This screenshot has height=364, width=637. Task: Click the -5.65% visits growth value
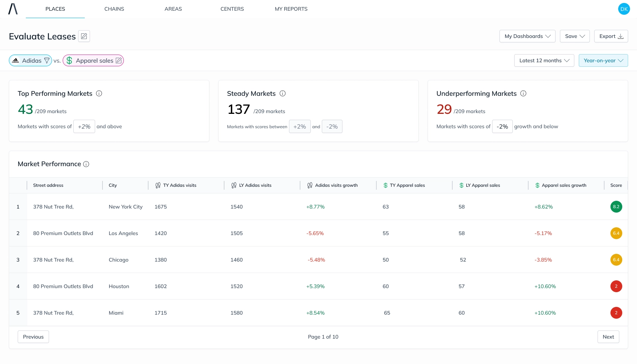click(x=315, y=233)
